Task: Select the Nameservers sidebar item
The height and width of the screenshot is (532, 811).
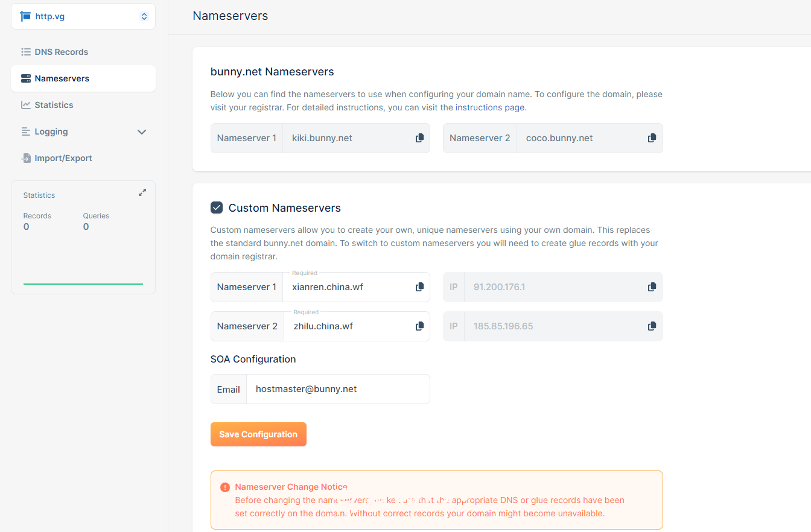Action: pos(62,78)
